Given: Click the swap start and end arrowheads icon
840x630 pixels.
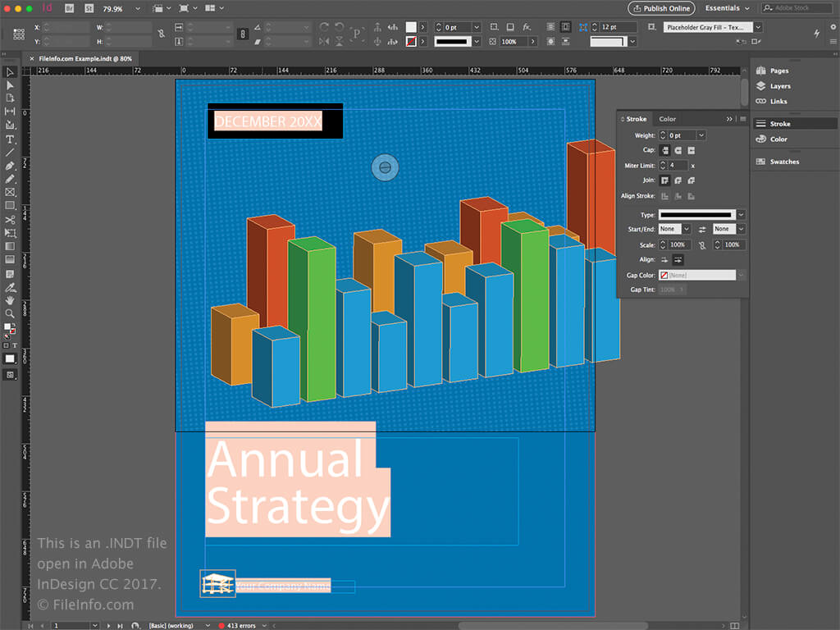Looking at the screenshot, I should (x=702, y=230).
